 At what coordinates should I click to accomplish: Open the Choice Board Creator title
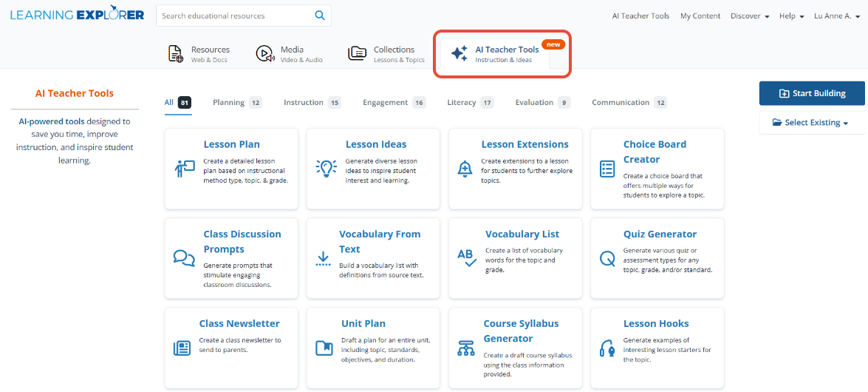click(655, 152)
